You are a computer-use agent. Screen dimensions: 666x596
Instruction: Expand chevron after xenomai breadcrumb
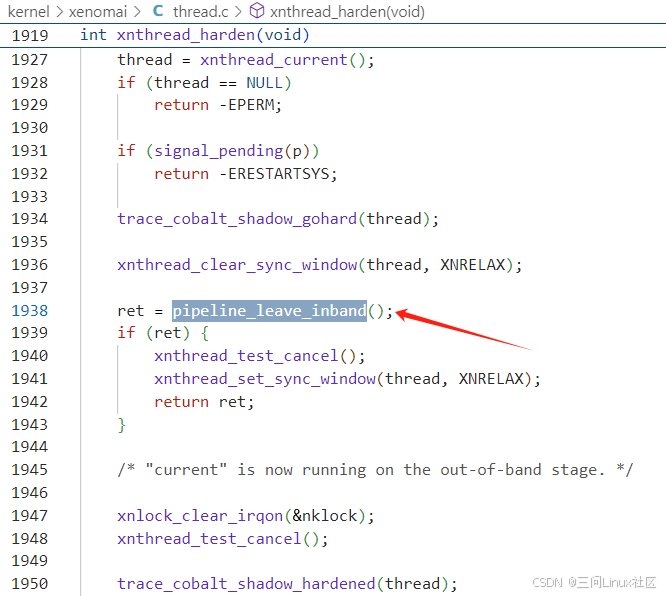[137, 12]
